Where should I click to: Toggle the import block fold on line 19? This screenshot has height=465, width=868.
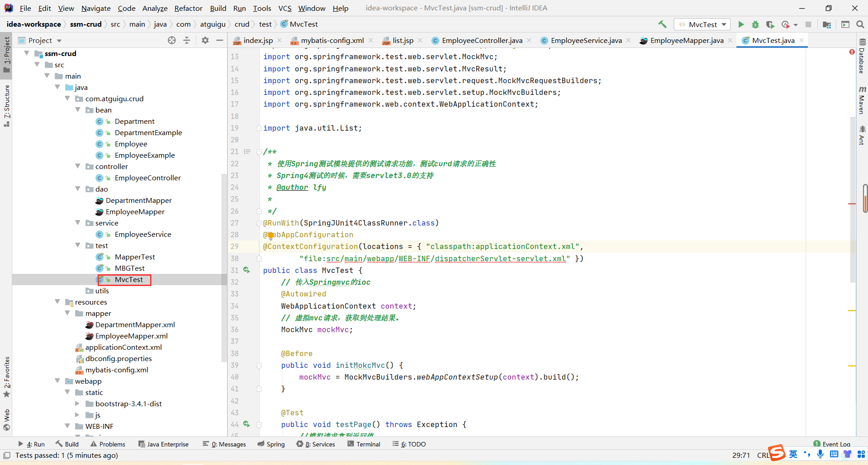coord(259,128)
